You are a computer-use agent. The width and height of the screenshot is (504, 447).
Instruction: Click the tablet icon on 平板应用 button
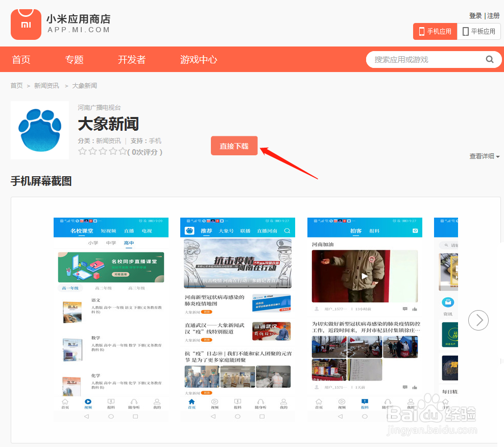pyautogui.click(x=464, y=31)
